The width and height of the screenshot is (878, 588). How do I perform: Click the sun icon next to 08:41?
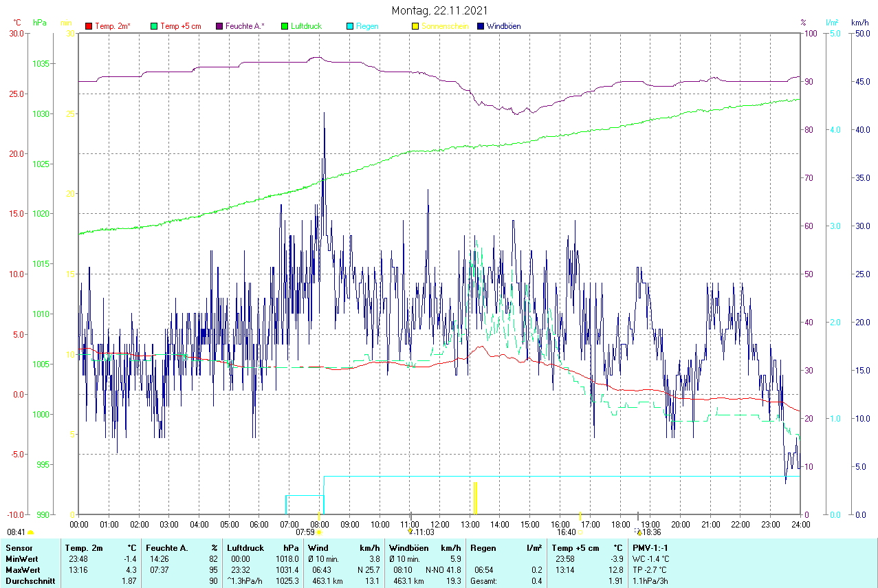[31, 532]
